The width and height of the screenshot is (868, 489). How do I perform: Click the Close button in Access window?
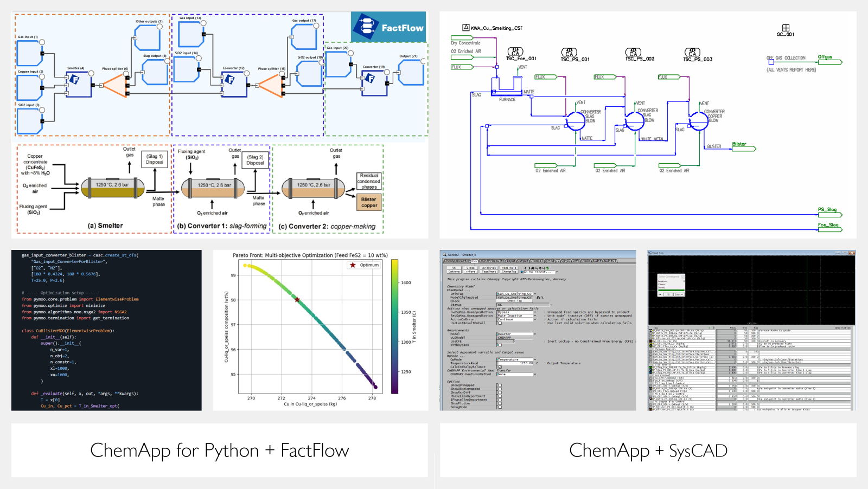[x=470, y=268]
